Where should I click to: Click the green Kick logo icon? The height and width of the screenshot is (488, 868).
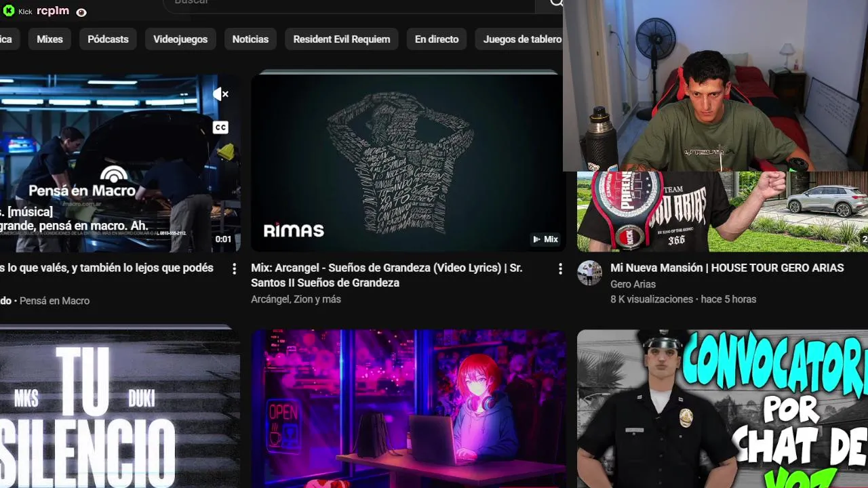(9, 11)
